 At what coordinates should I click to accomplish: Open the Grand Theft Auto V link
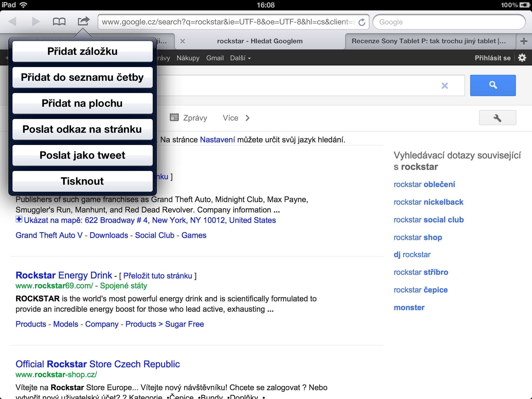click(x=49, y=235)
